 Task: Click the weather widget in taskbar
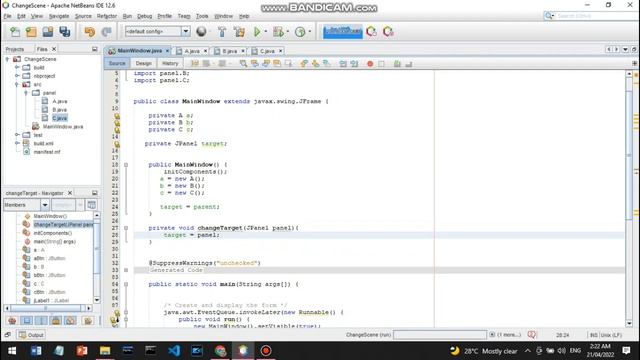(484, 351)
